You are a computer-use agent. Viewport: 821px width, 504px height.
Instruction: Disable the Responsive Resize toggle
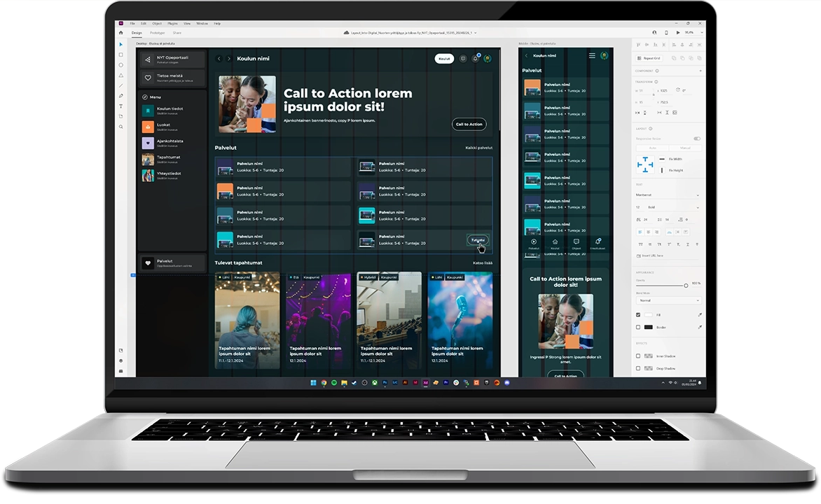click(x=696, y=139)
